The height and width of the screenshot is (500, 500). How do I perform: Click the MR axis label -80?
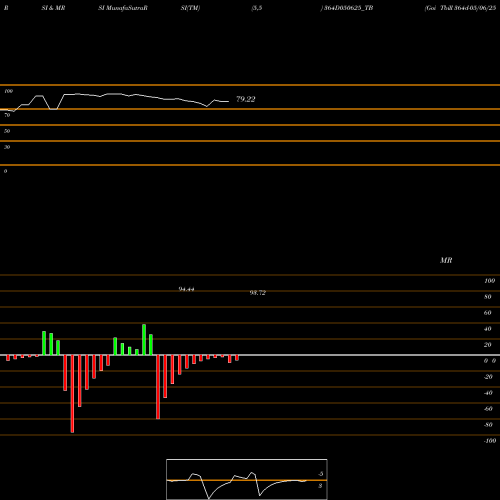(x=488, y=425)
